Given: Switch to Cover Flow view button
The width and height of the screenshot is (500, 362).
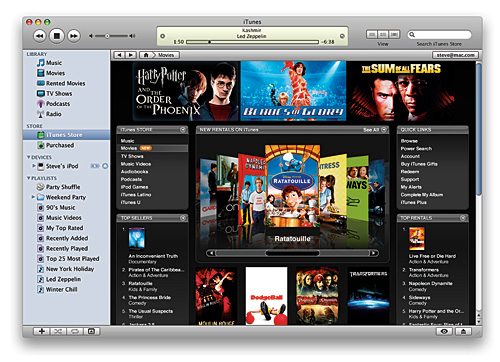Looking at the screenshot, I should pyautogui.click(x=394, y=34).
